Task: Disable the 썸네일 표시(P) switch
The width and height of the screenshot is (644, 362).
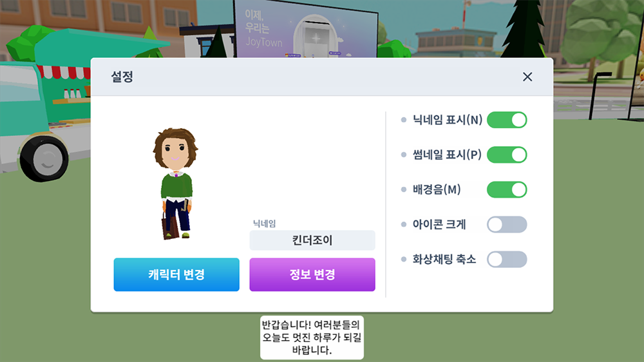Action: click(x=507, y=155)
